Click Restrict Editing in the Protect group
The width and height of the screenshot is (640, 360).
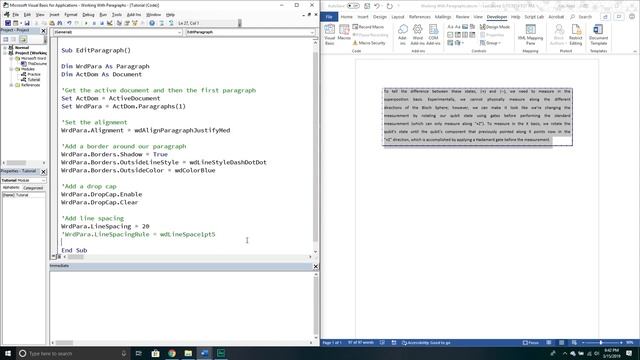click(x=576, y=35)
